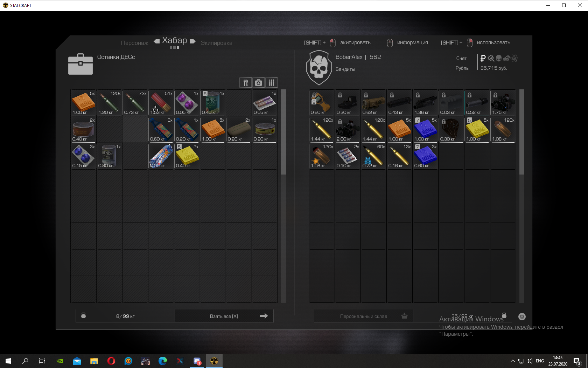Screen dimensions: 588x368
Task: Go to previous section with left arrow
Action: pyautogui.click(x=157, y=41)
